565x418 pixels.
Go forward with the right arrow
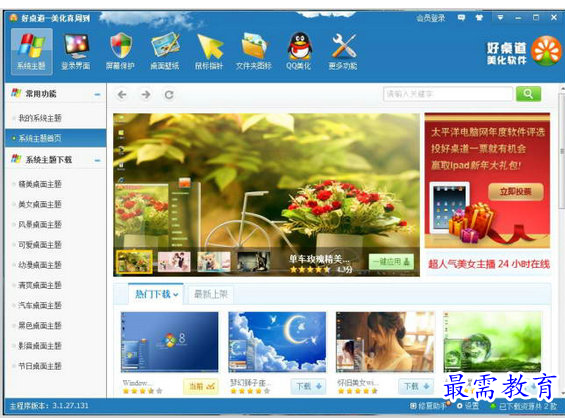pos(146,95)
